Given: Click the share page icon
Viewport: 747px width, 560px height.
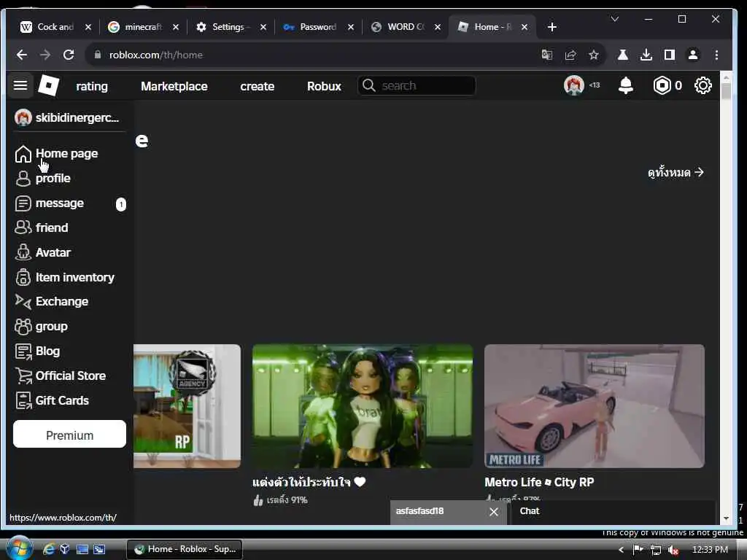Looking at the screenshot, I should [570, 55].
